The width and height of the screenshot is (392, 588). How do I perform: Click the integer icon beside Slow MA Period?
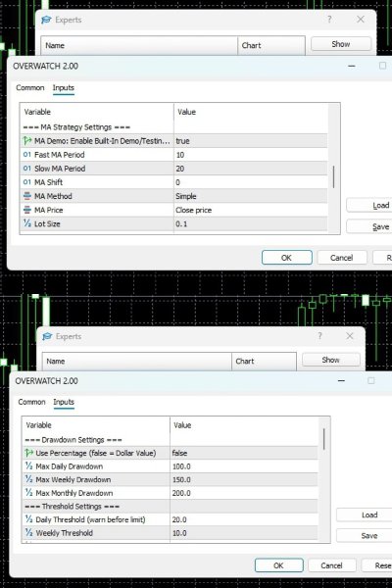tap(27, 169)
